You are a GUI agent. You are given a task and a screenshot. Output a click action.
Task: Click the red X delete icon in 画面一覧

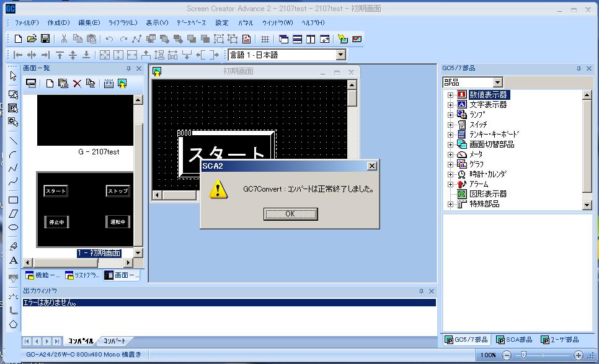tap(77, 84)
